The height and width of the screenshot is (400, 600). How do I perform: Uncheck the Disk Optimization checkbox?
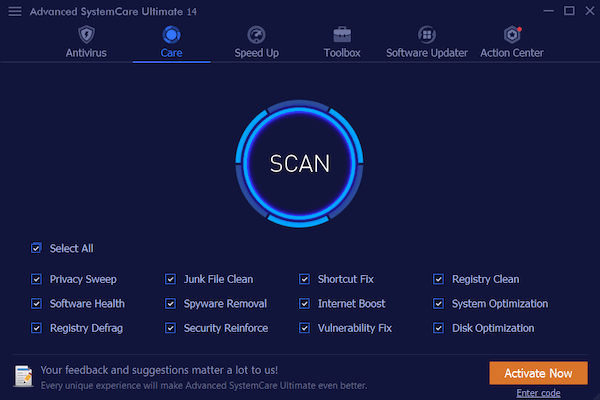pyautogui.click(x=439, y=328)
